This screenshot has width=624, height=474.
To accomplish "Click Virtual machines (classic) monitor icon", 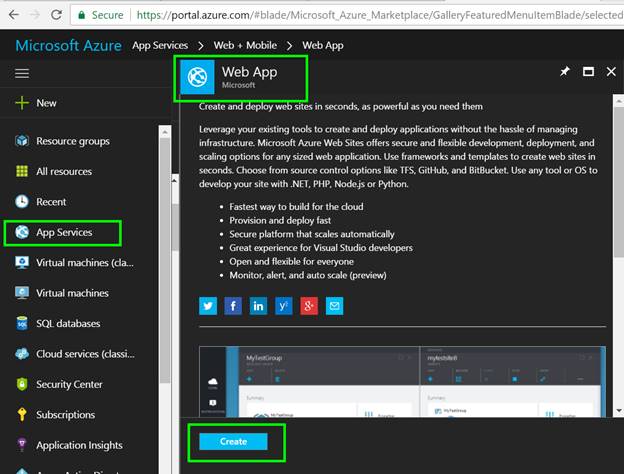I will tap(22, 263).
